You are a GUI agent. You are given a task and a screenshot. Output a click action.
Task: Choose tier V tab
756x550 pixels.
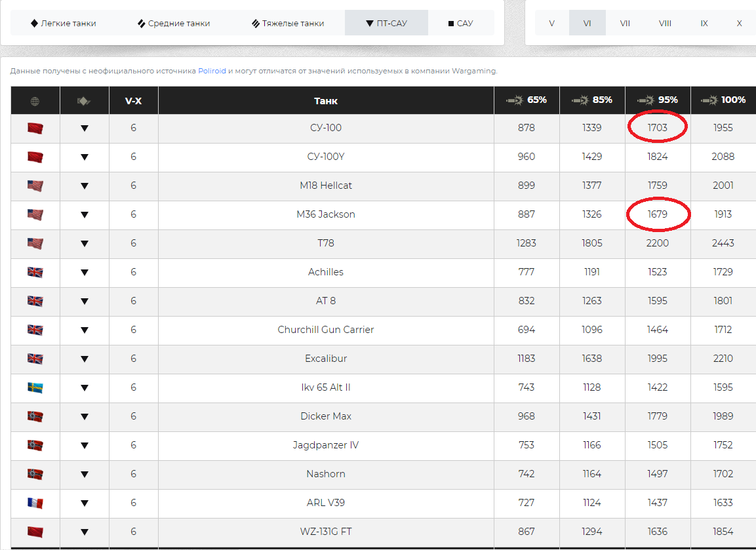(x=551, y=23)
